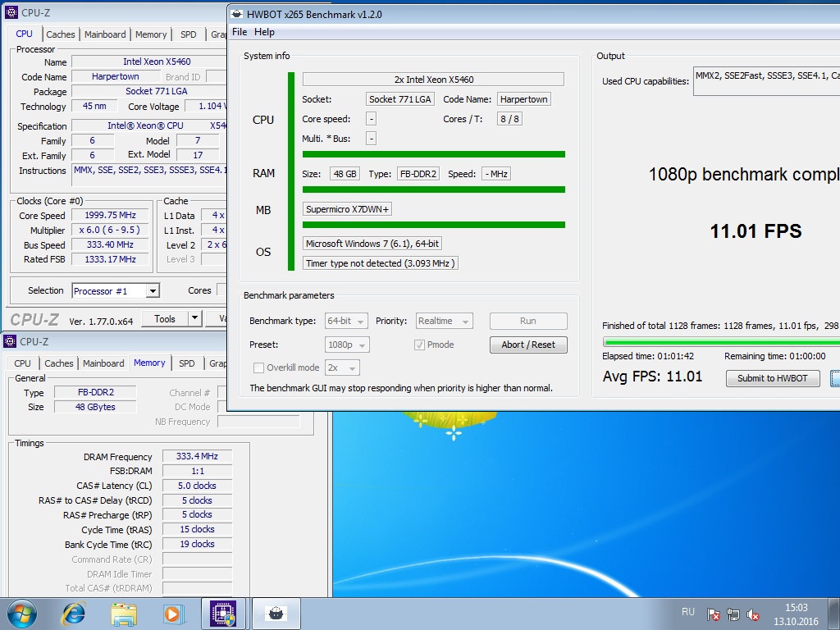Switch to Memory tab in upper CPU-Z

pos(151,34)
